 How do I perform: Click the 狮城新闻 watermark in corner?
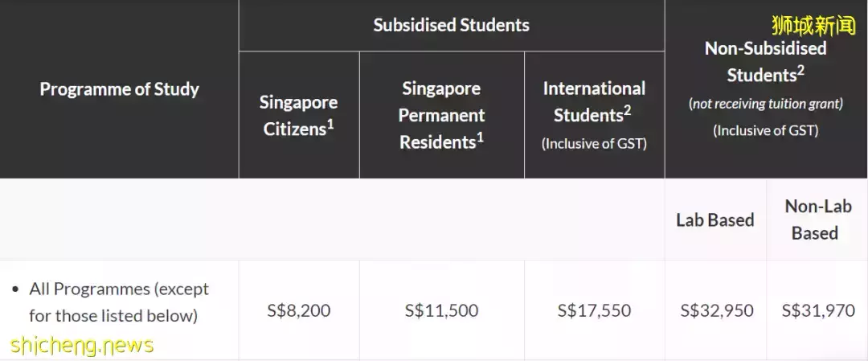point(813,26)
